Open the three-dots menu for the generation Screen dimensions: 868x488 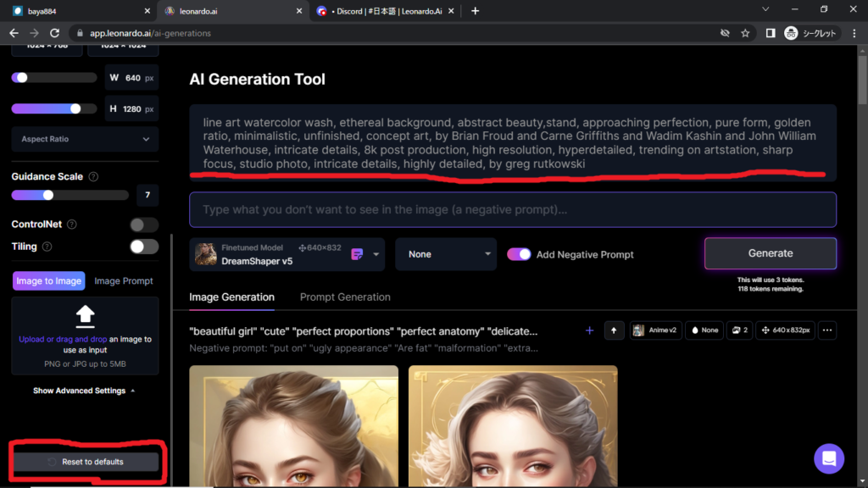[x=827, y=330]
